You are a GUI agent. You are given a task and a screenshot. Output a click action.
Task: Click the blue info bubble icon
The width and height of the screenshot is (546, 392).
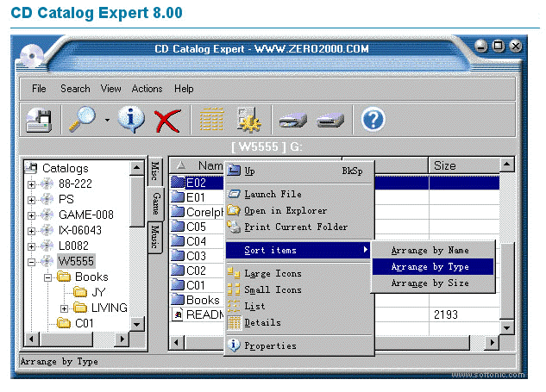[131, 119]
